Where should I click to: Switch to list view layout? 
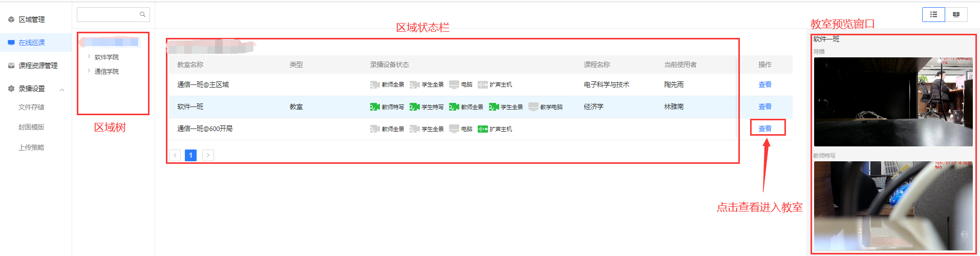pos(933,14)
